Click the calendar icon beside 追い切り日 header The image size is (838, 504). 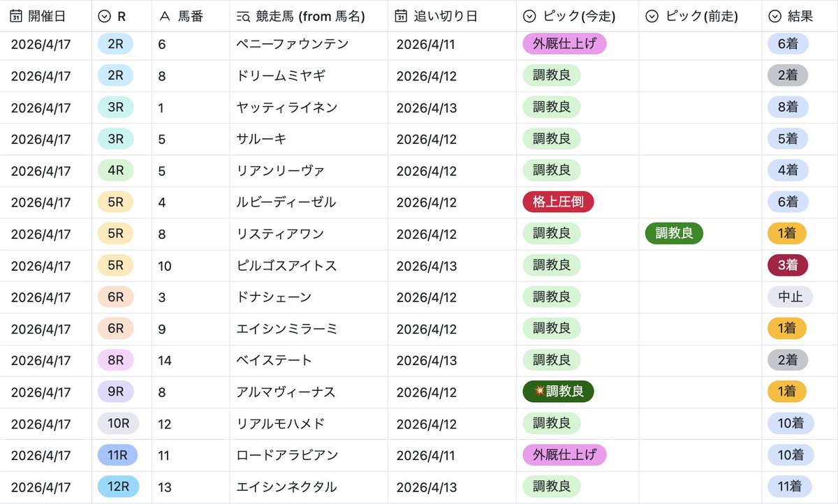(401, 16)
